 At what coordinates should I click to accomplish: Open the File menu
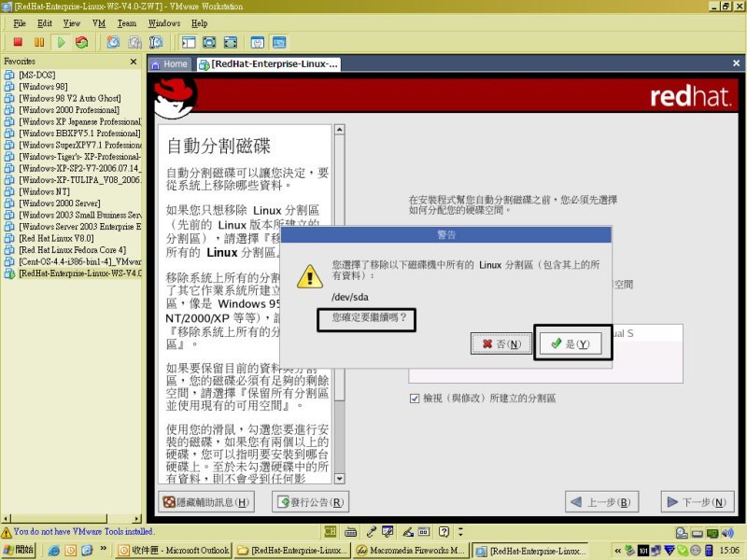20,23
